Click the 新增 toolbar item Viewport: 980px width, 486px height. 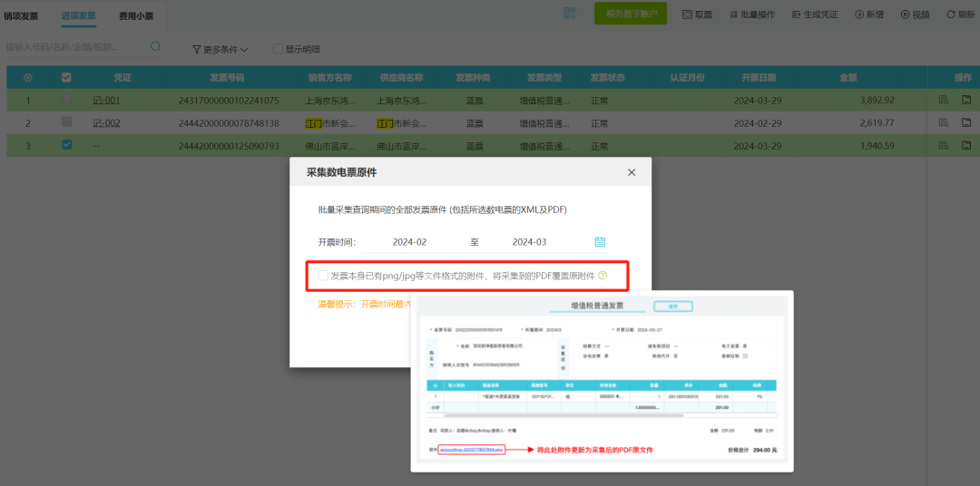tap(869, 15)
